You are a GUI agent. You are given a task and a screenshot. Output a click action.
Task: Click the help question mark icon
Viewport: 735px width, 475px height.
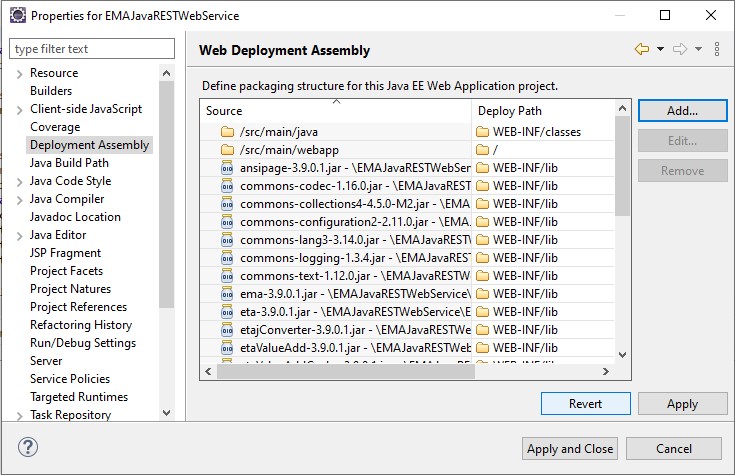(28, 447)
